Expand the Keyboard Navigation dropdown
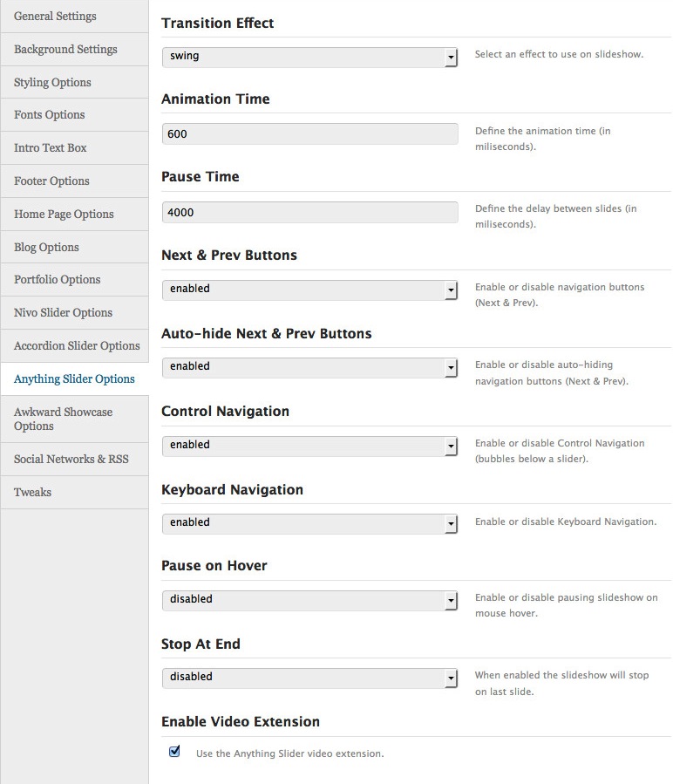This screenshot has height=784, width=673. tap(309, 523)
